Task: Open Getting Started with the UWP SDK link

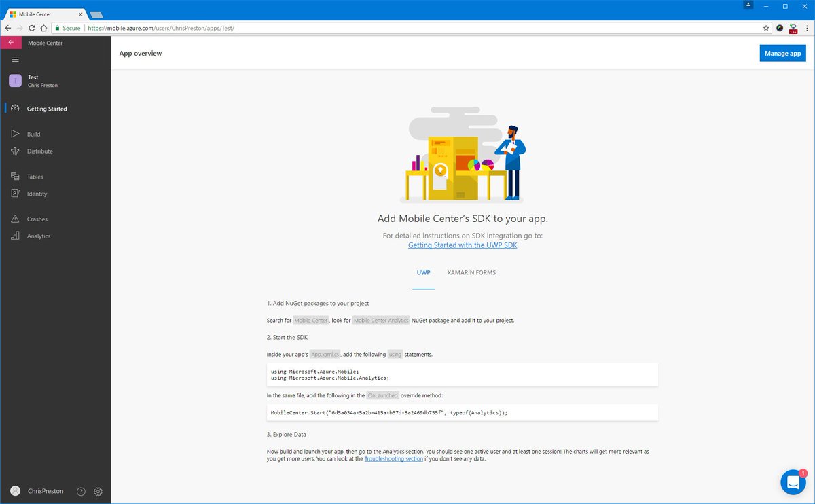Action: (463, 245)
